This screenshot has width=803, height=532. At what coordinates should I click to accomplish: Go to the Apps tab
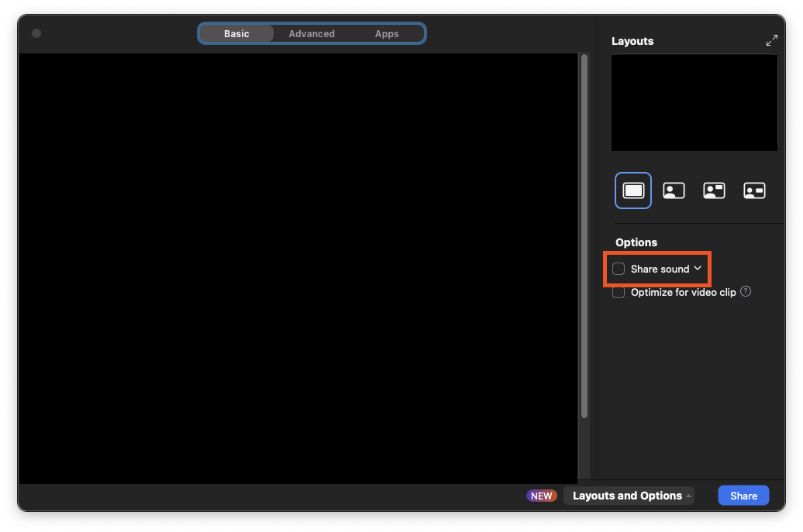pos(387,34)
